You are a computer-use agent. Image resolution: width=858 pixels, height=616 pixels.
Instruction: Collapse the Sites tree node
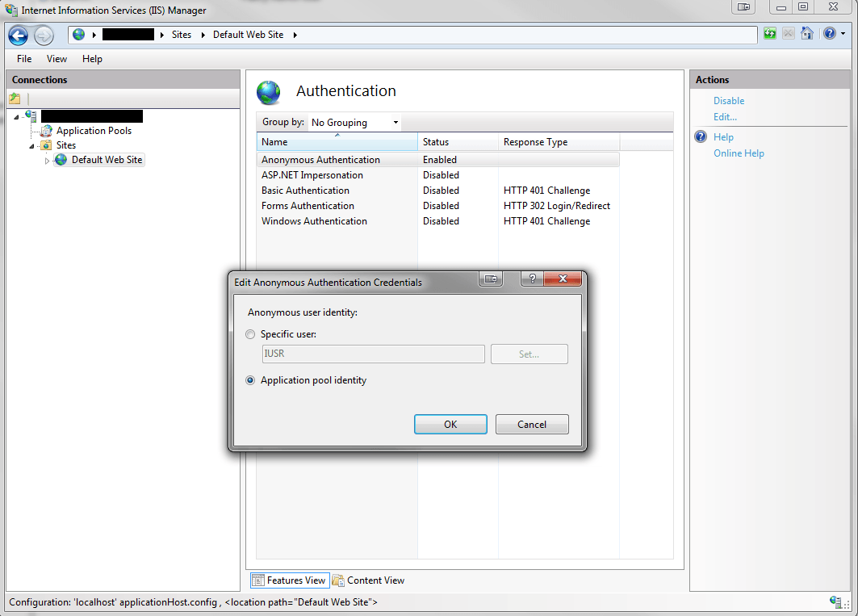click(x=32, y=146)
